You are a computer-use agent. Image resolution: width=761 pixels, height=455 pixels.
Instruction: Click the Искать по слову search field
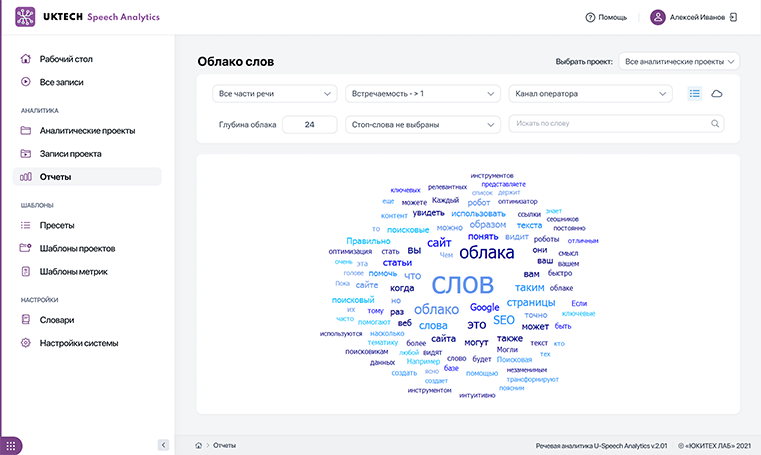pyautogui.click(x=610, y=125)
